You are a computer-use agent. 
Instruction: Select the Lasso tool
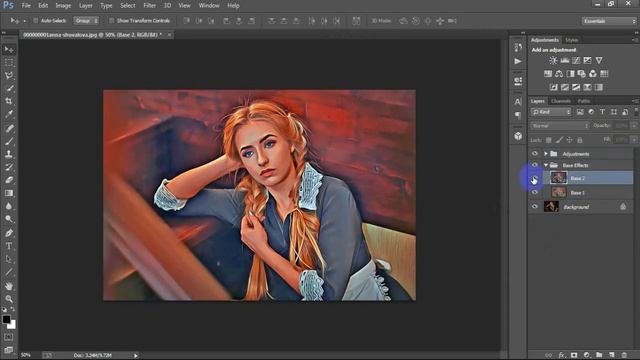[9, 76]
